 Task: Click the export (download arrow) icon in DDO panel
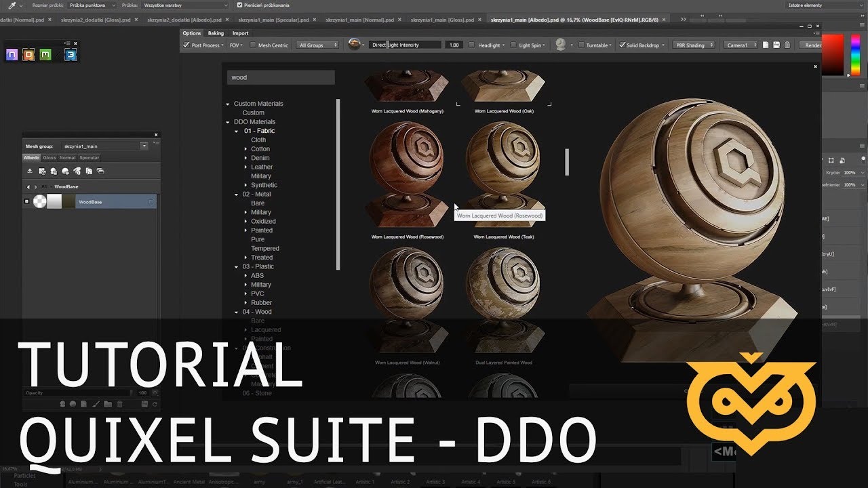point(30,171)
